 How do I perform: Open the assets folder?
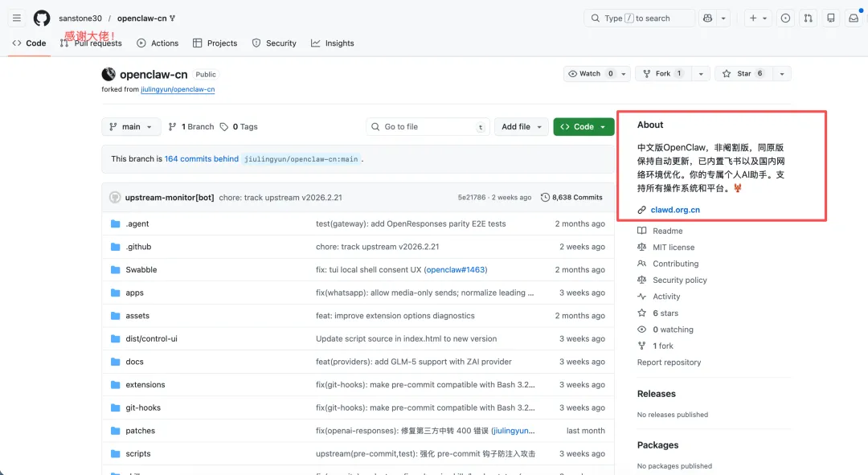point(137,316)
